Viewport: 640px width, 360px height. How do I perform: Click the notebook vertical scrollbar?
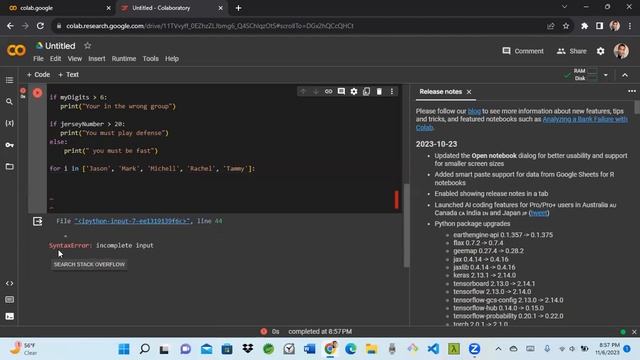pos(407,225)
